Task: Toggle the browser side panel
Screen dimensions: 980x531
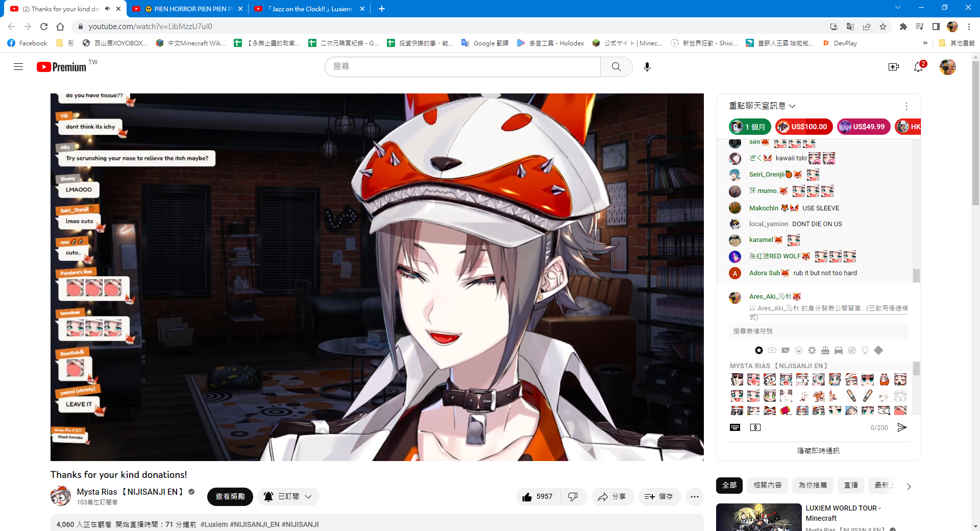Action: click(936, 27)
